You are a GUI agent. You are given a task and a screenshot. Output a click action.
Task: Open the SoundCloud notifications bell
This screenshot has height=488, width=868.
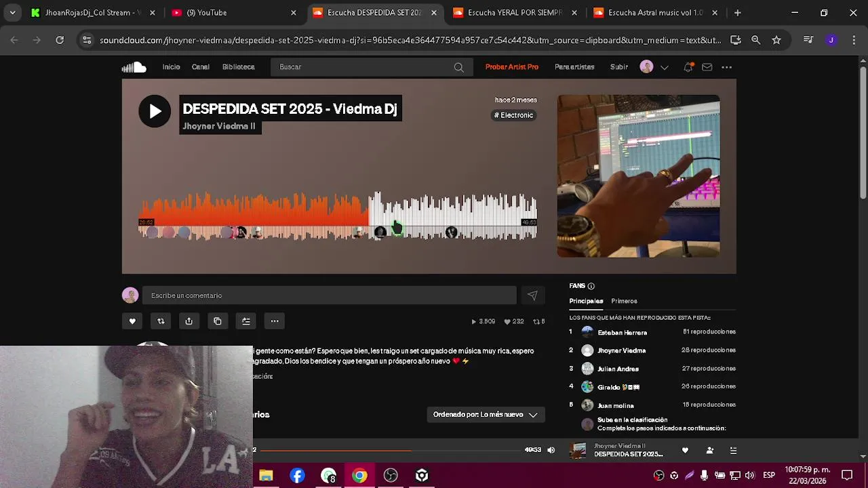pos(688,67)
